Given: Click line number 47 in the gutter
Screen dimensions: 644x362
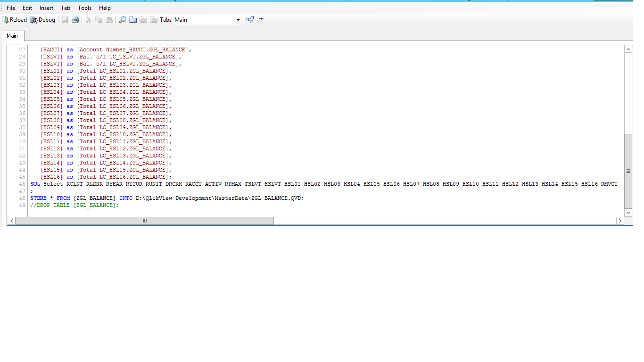Looking at the screenshot, I should coord(22,191).
